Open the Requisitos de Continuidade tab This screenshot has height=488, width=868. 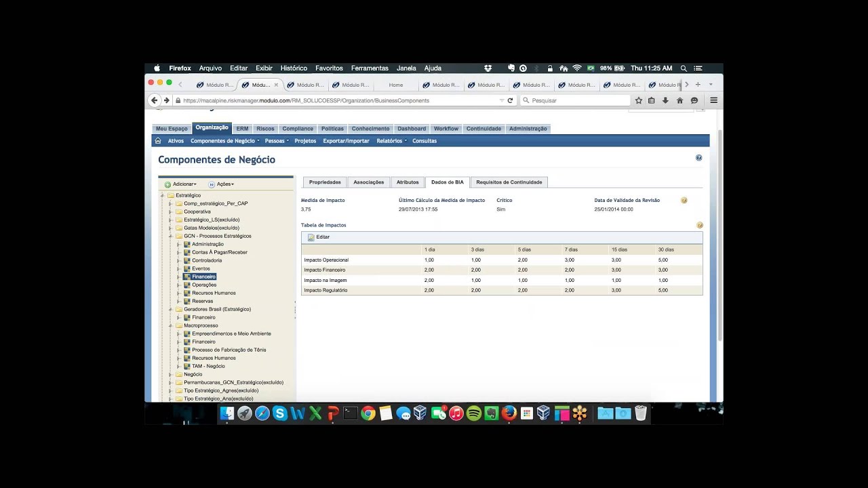point(509,182)
